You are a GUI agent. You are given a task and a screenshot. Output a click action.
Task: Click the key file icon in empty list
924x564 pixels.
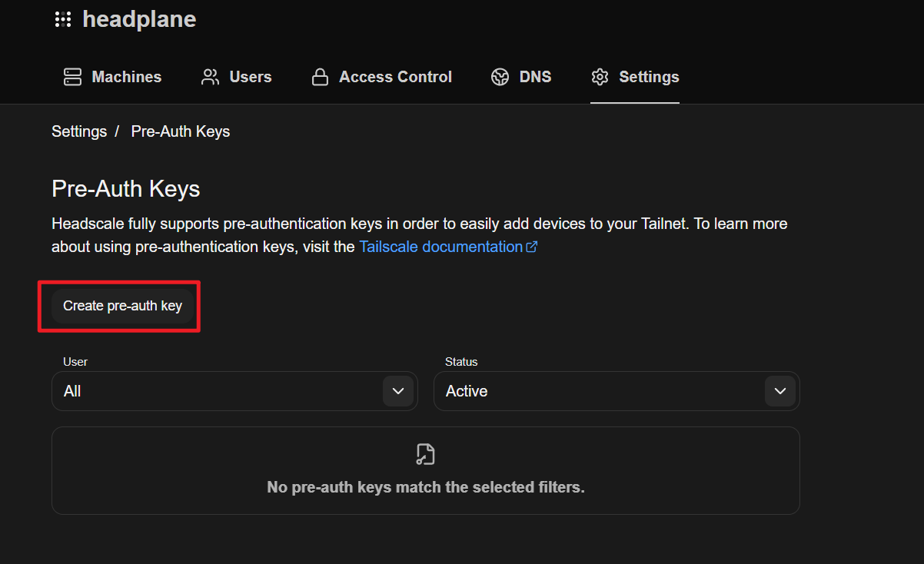click(x=425, y=454)
